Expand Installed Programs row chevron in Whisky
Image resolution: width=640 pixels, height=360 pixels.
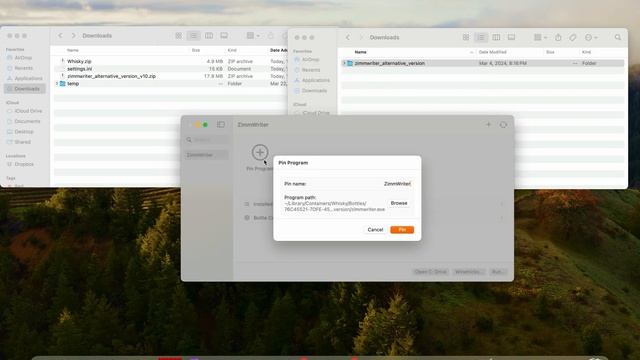point(502,204)
